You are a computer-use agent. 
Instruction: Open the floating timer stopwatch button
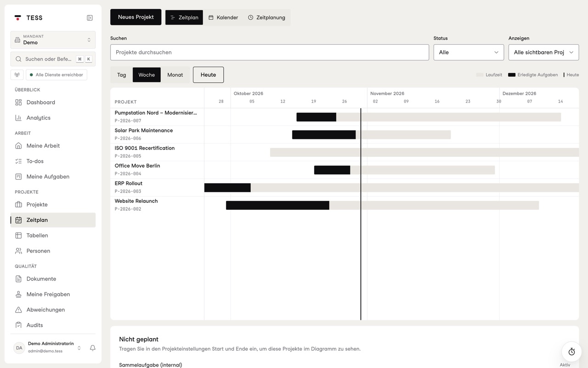coord(571,351)
